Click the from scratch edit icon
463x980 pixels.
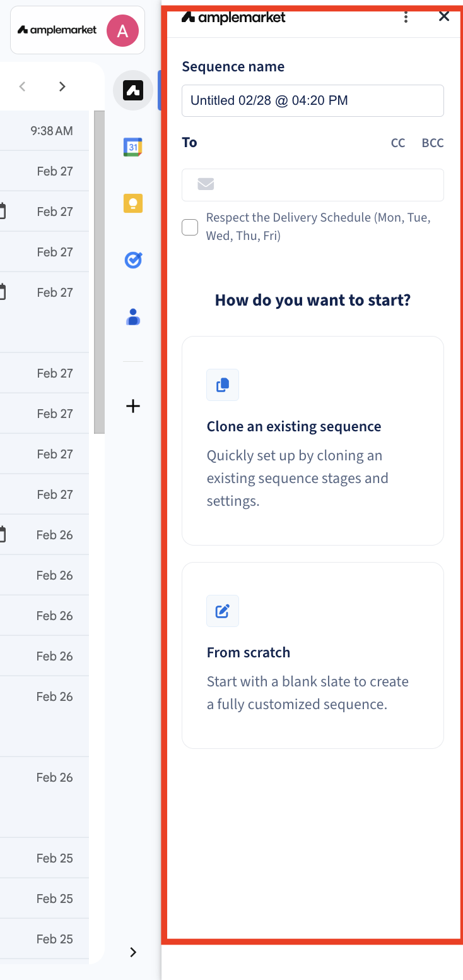(x=223, y=611)
